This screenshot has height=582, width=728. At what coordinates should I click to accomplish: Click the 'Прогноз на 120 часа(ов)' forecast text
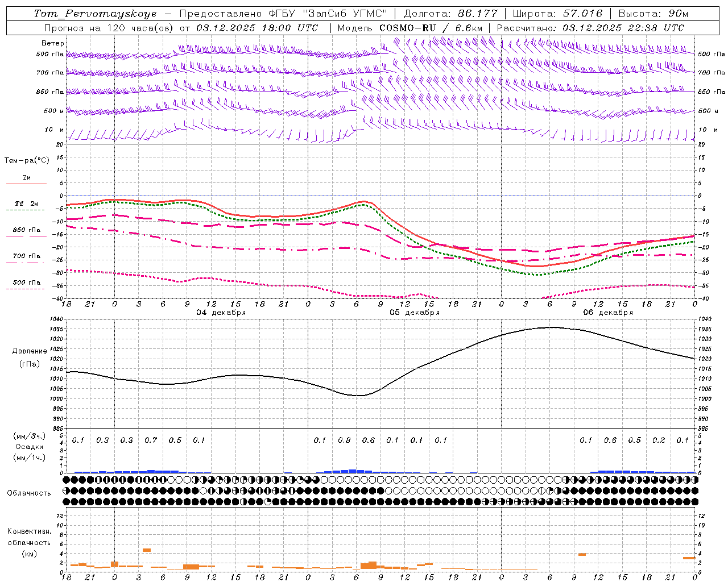110,28
